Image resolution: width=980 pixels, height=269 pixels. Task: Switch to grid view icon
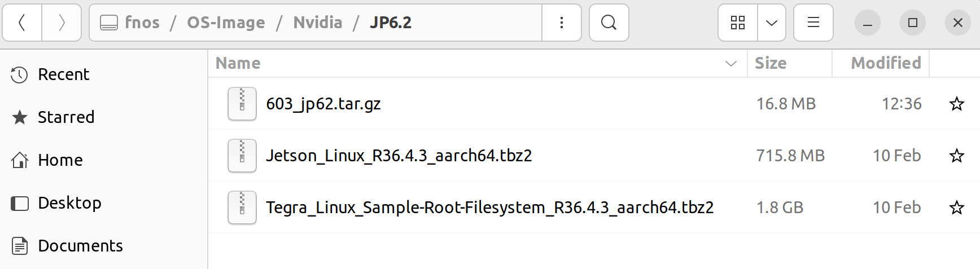[738, 23]
